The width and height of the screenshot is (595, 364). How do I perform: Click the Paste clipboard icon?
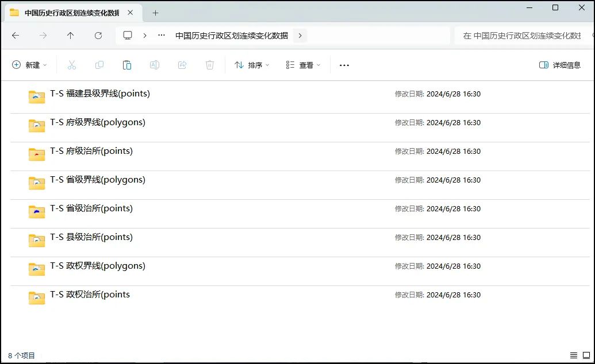127,65
